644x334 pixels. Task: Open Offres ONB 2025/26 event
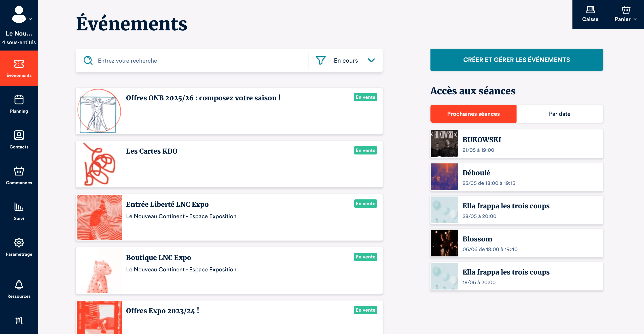click(229, 111)
